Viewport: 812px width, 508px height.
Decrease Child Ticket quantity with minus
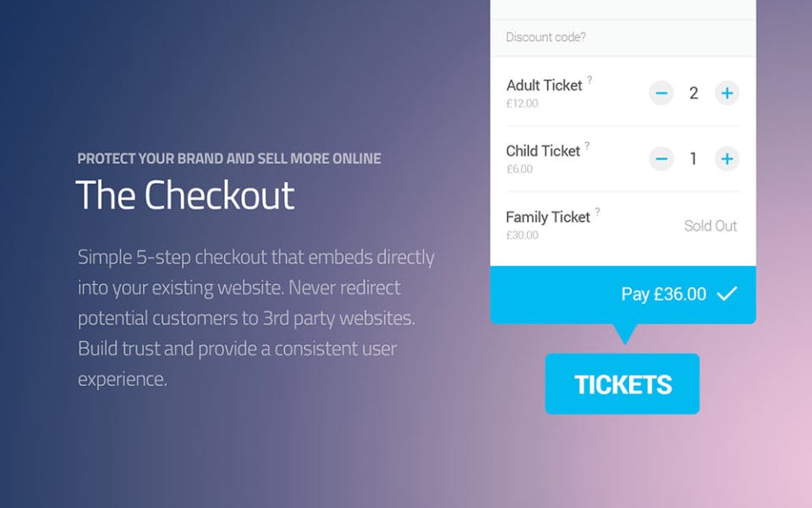[661, 158]
